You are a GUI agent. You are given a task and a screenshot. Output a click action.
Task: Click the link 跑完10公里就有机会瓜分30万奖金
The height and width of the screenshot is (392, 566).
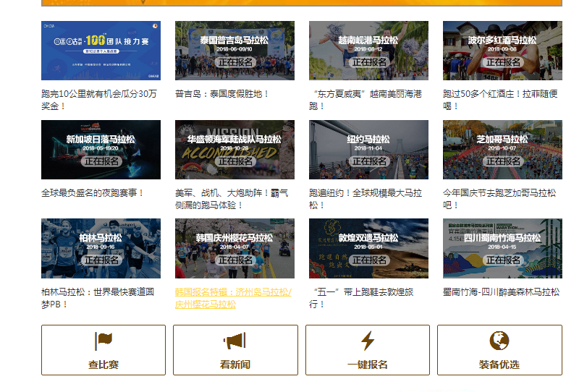[99, 100]
